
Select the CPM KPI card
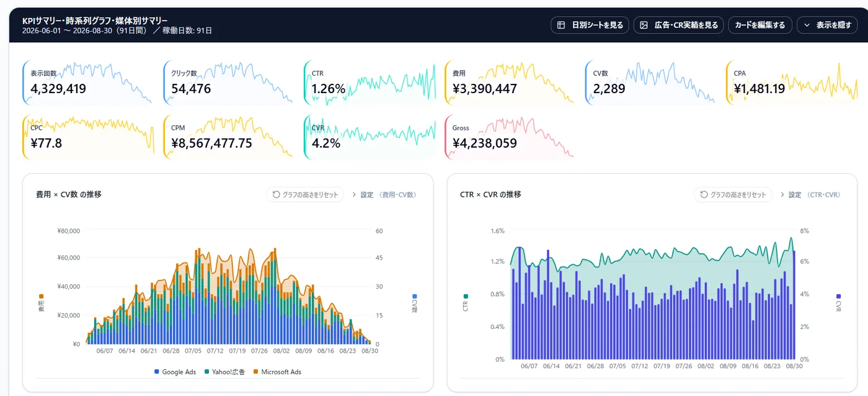coord(228,137)
